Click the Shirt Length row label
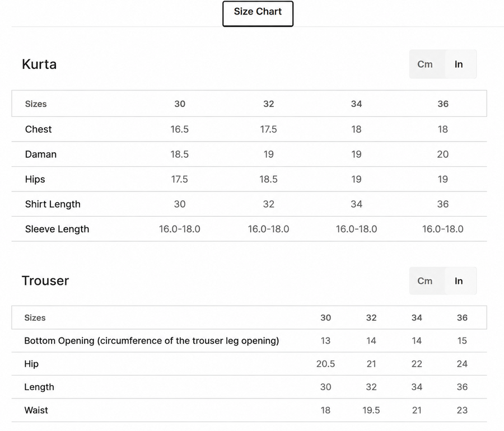Viewport: 504px width, 431px height. pyautogui.click(x=53, y=204)
